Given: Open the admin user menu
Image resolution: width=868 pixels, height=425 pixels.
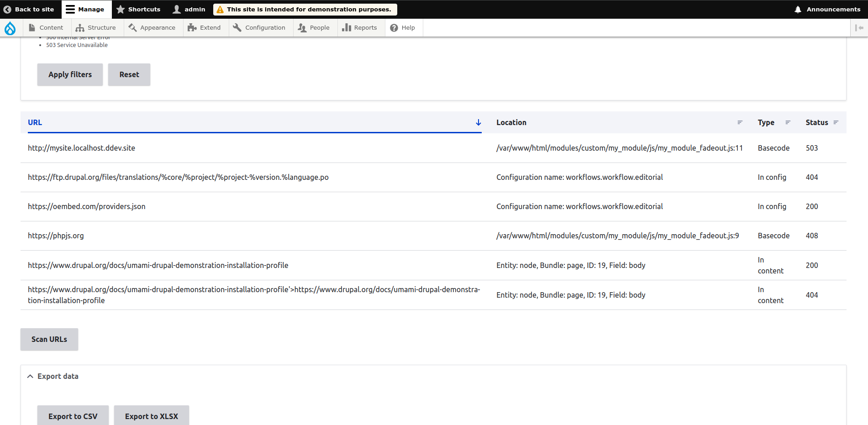Looking at the screenshot, I should [189, 9].
